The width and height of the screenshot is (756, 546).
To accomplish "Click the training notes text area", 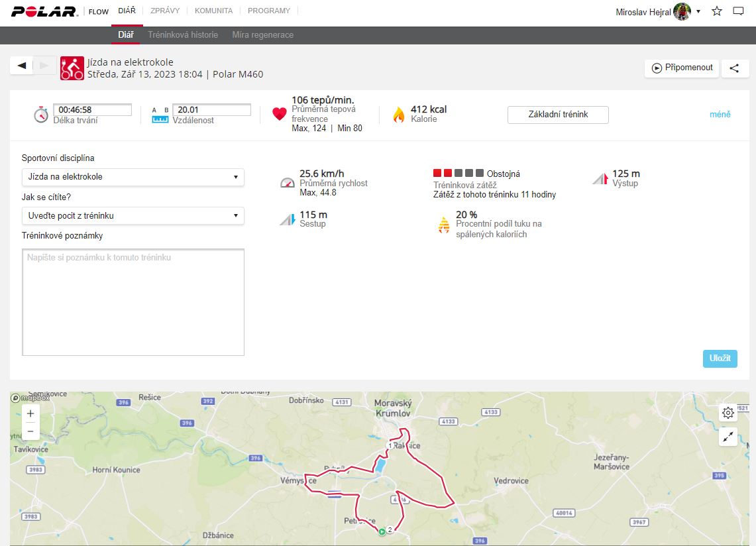I will (x=133, y=302).
